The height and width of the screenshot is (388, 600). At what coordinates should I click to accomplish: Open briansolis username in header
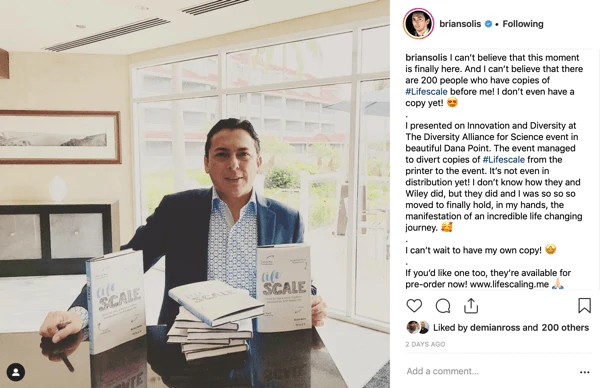click(460, 24)
